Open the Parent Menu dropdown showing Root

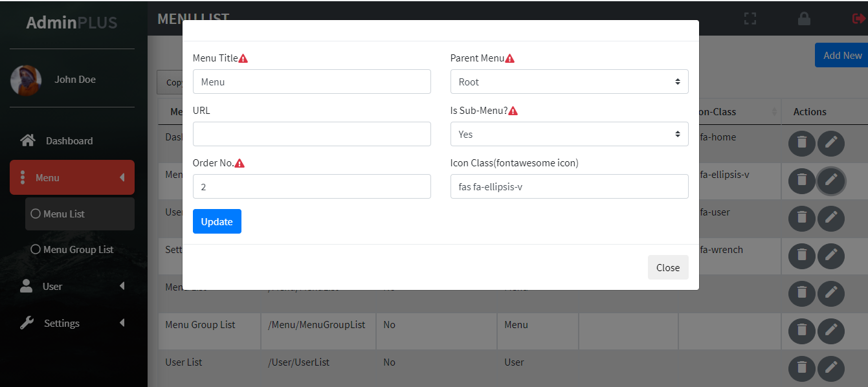click(x=569, y=82)
